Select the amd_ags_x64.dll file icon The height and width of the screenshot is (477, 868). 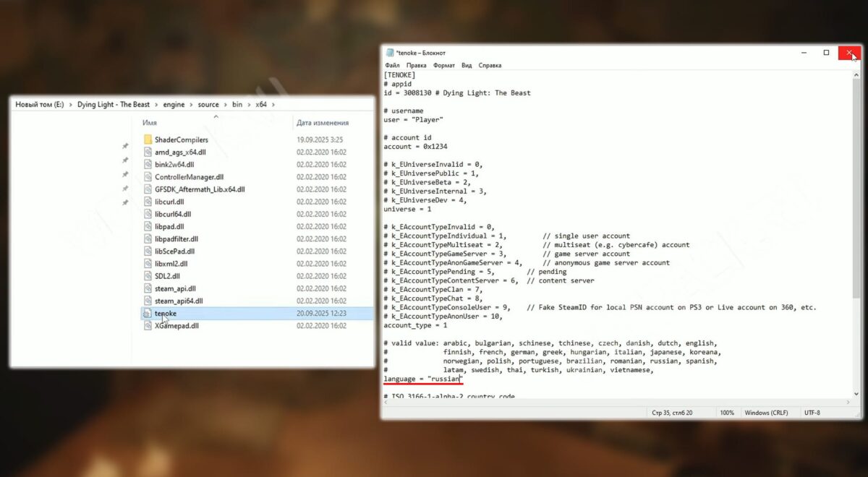coord(148,152)
